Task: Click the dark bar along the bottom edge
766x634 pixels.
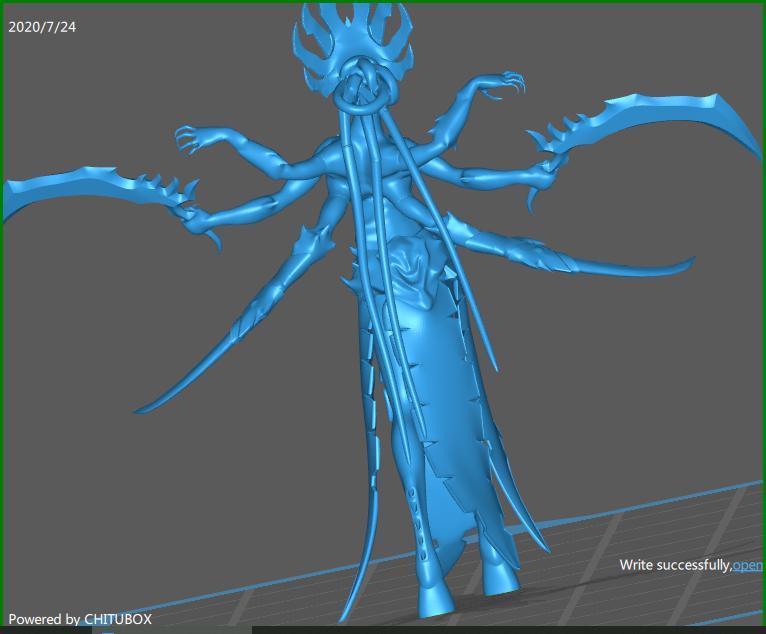Action: pyautogui.click(x=500, y=630)
